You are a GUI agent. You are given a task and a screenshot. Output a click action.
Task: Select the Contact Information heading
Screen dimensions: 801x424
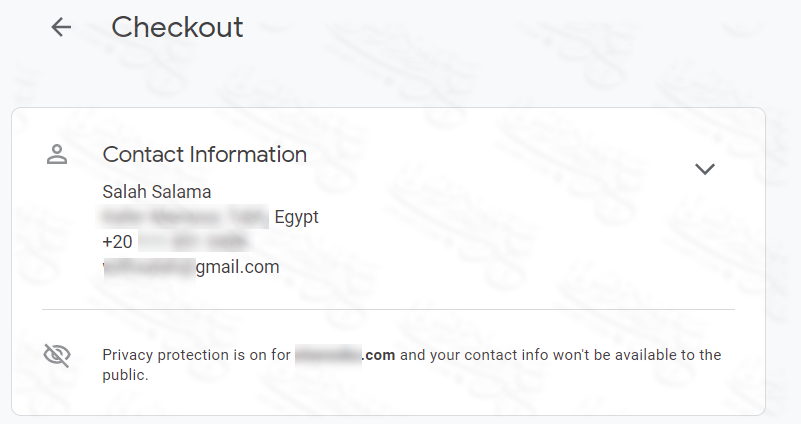204,155
